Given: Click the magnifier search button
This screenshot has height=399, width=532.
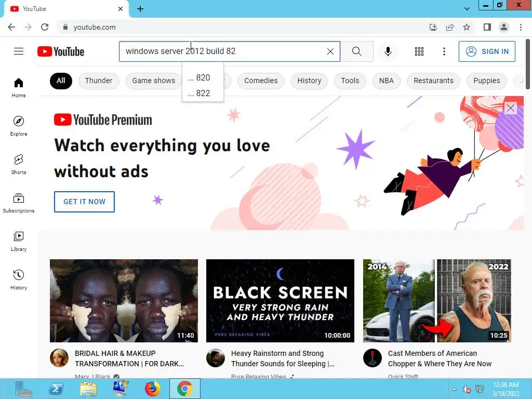Looking at the screenshot, I should [356, 51].
